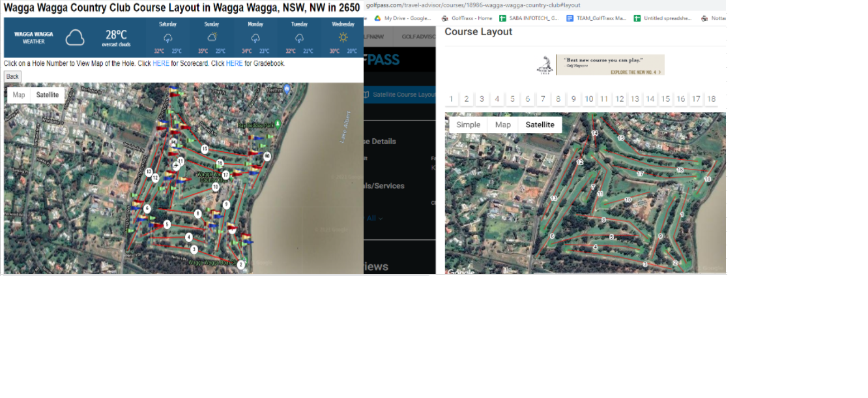Image resolution: width=868 pixels, height=398 pixels.
Task: Select Satellite view on left map
Action: [48, 95]
